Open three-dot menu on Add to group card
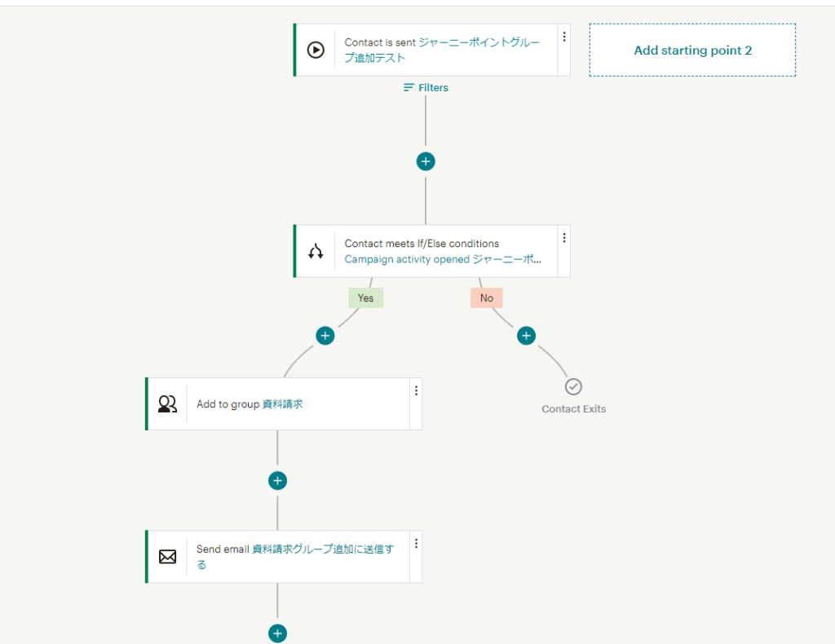Screen dimensions: 835x644 coord(416,390)
